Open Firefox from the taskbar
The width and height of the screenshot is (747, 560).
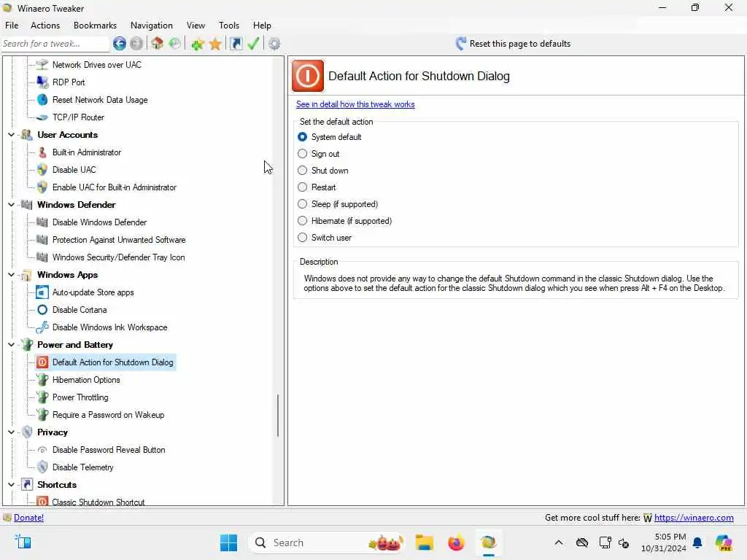456,542
